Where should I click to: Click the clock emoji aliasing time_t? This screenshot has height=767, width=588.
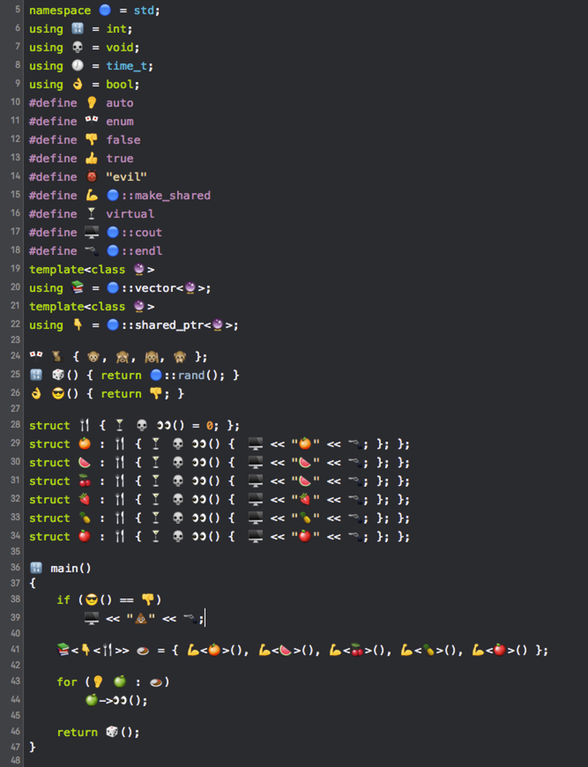(x=77, y=66)
